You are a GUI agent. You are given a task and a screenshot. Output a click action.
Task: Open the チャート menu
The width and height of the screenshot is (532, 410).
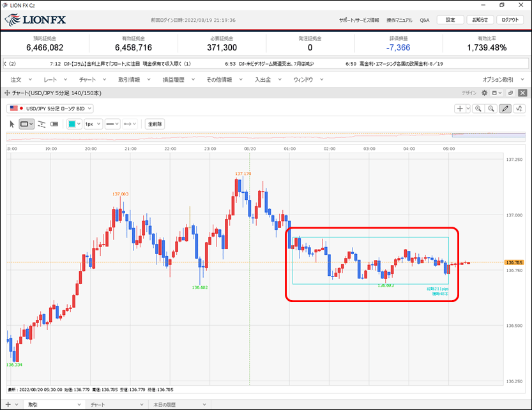tap(93, 80)
